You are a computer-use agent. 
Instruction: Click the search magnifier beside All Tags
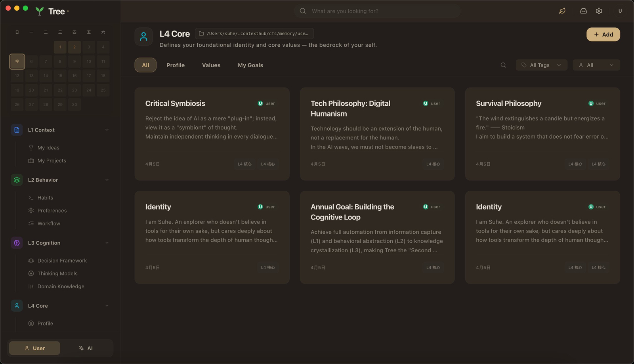pyautogui.click(x=503, y=65)
